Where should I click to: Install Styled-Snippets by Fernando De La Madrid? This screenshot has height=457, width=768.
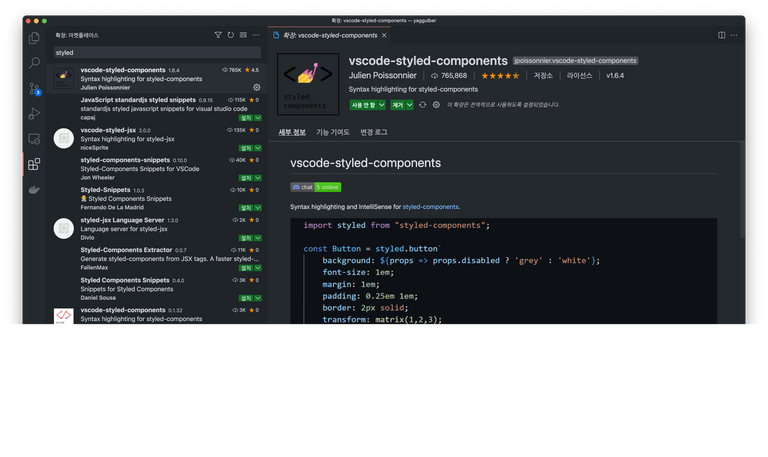246,208
